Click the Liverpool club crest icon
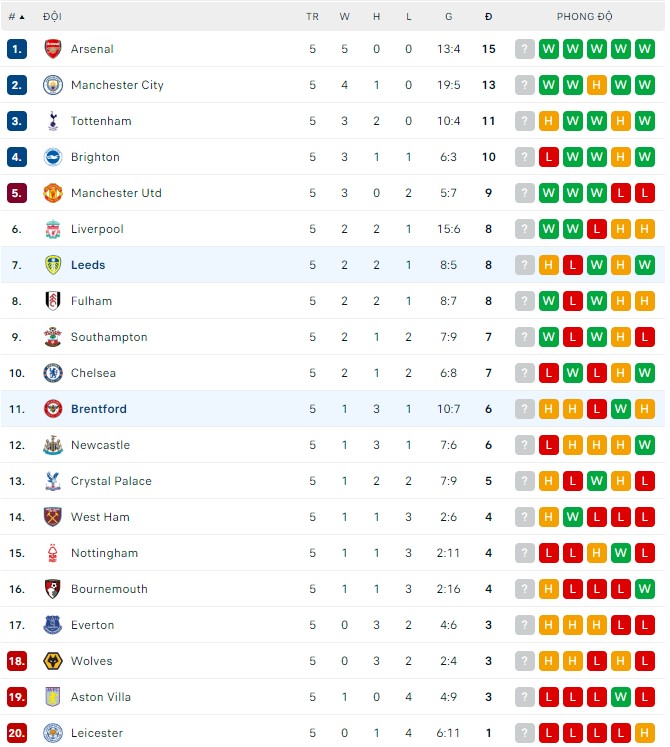The image size is (670, 747). coord(53,229)
